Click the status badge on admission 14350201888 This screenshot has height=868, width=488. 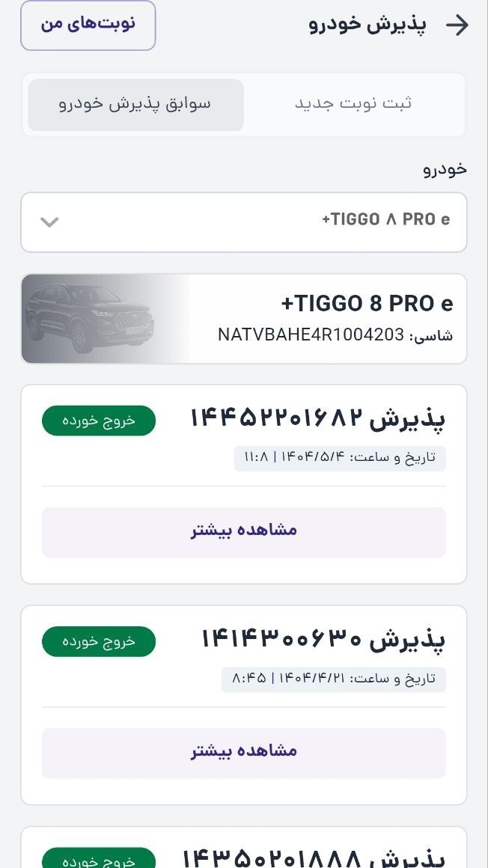coord(99,859)
